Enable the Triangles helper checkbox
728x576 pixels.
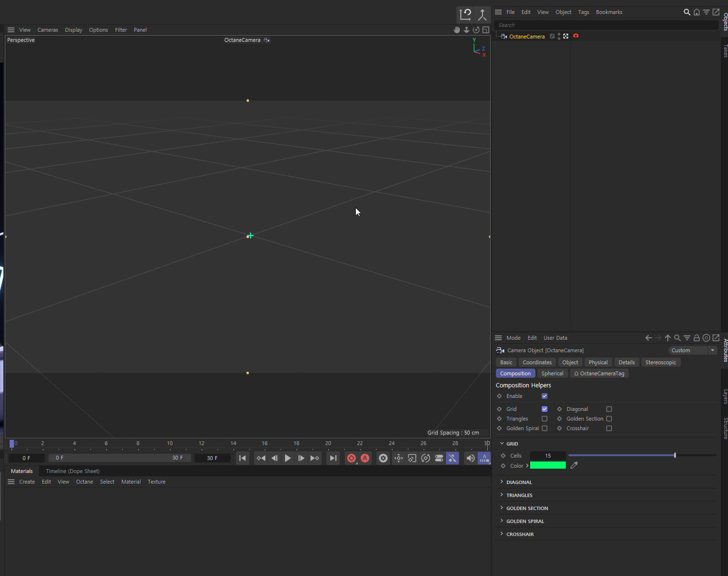pos(545,419)
